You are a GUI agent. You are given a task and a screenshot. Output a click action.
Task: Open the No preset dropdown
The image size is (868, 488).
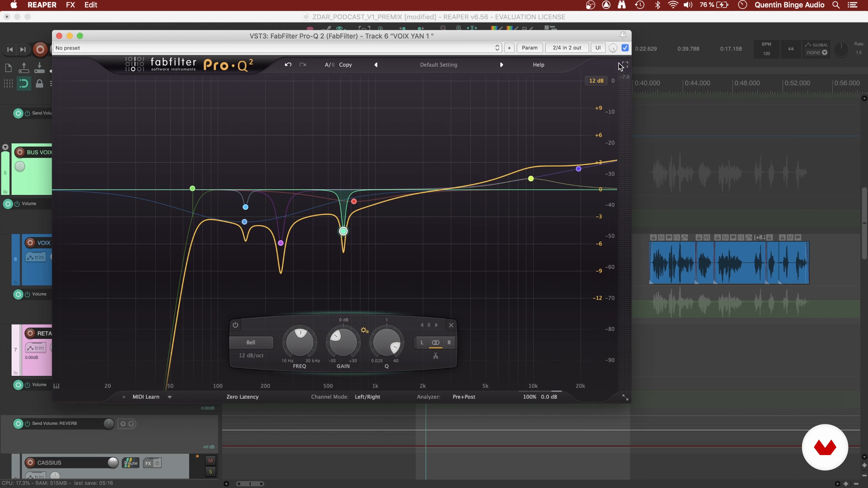click(x=277, y=48)
